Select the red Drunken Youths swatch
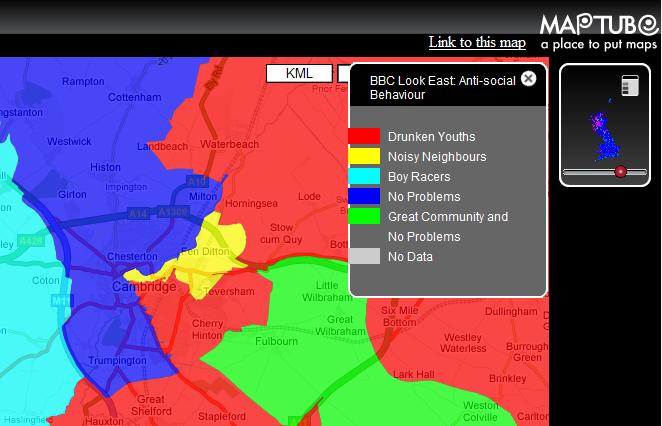Viewport: 662px width, 426px height. 364,136
